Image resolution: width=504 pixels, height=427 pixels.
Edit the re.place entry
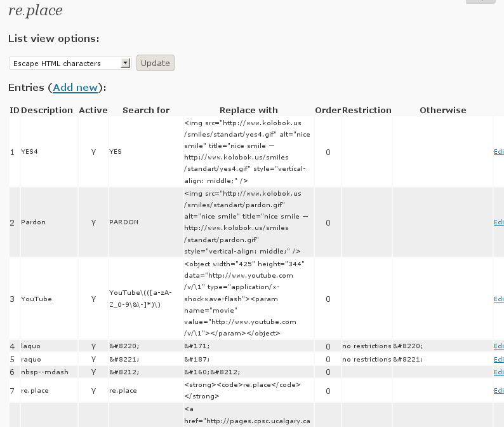[499, 391]
